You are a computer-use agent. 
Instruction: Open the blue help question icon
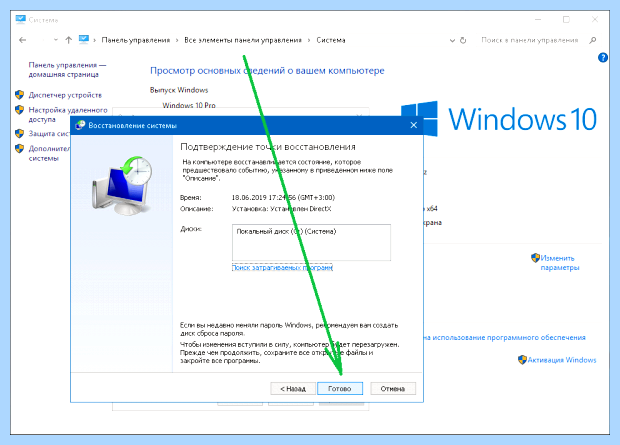[603, 58]
